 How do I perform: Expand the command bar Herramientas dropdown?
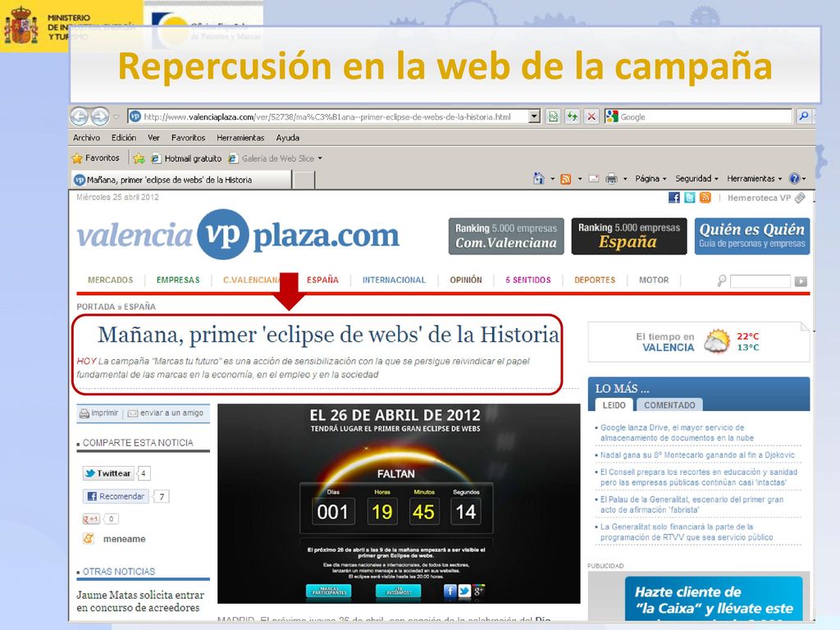coord(755,178)
